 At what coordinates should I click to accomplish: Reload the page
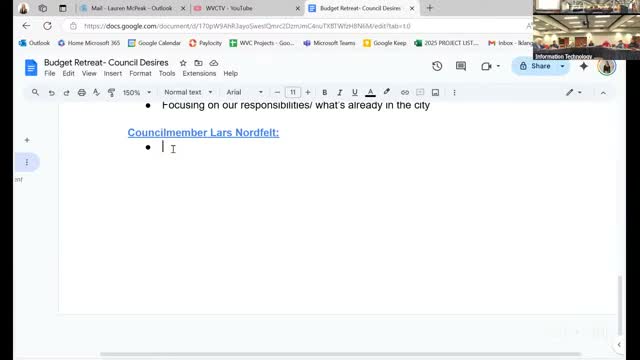coord(47,26)
